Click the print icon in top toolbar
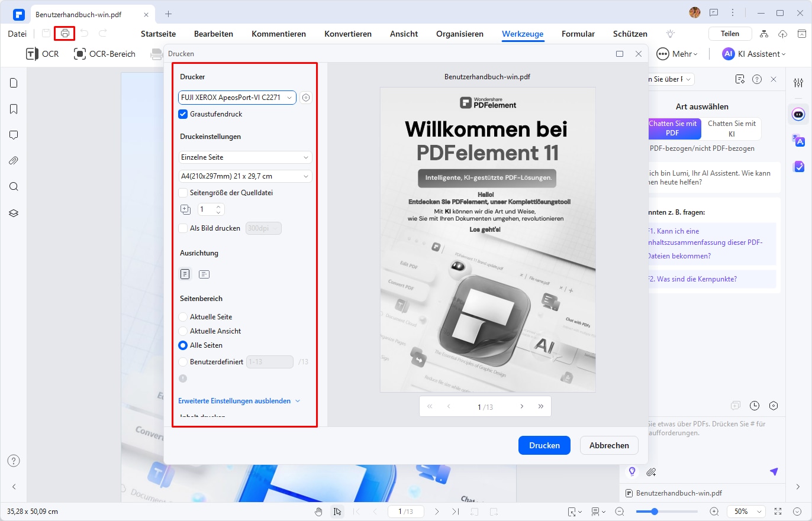The height and width of the screenshot is (521, 812). (x=65, y=34)
